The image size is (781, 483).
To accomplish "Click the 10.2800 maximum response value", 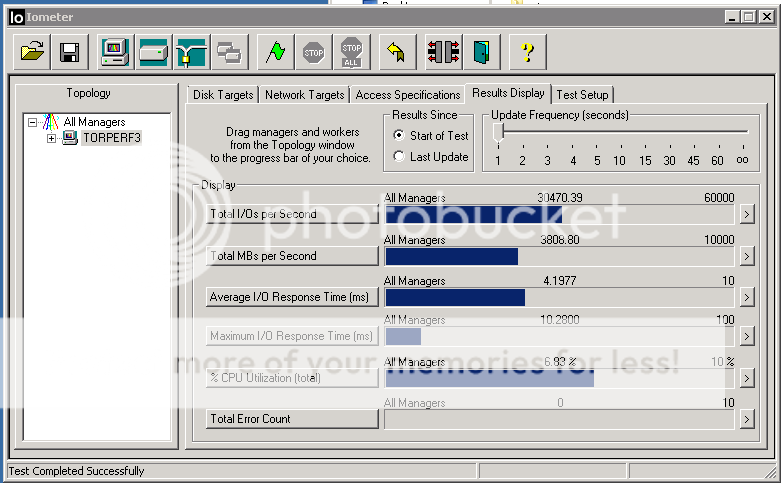I will point(560,320).
